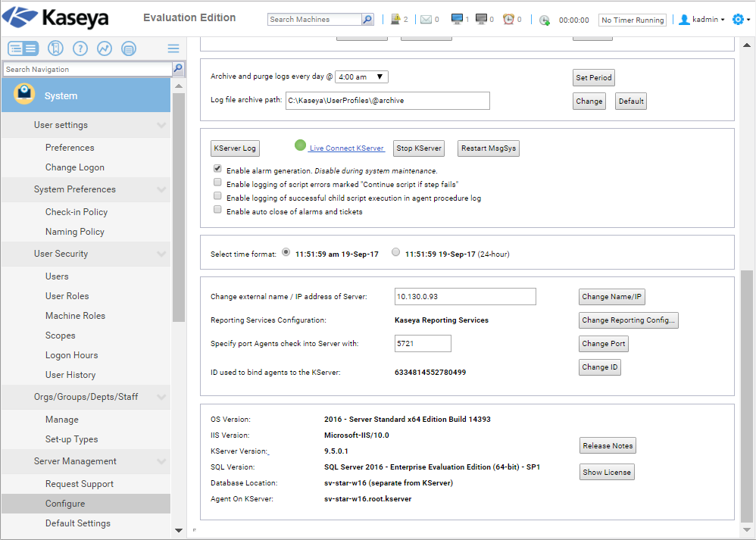Open Change Logon in the navigation

click(x=75, y=167)
